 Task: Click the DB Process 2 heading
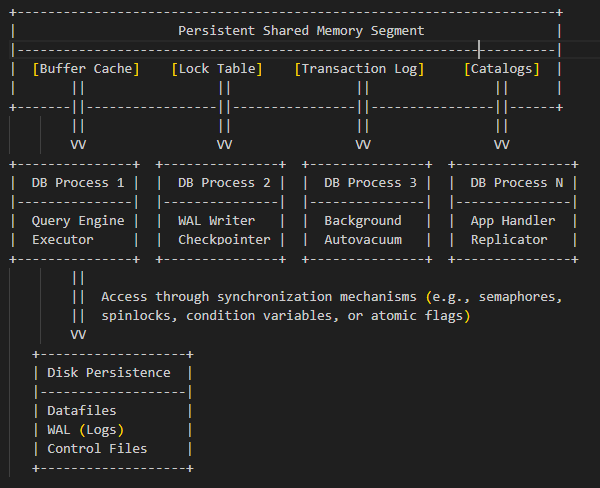[x=224, y=183]
